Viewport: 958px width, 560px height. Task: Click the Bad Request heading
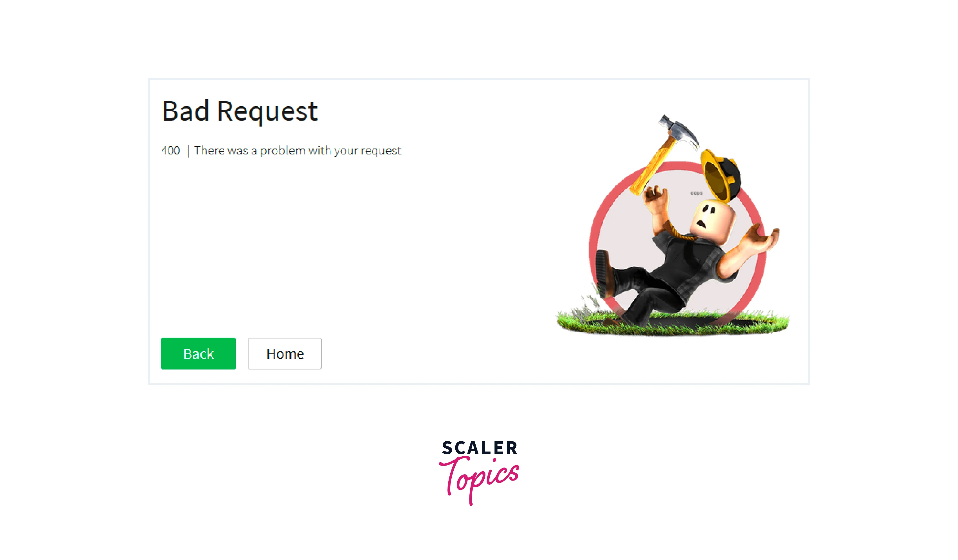pyautogui.click(x=239, y=111)
